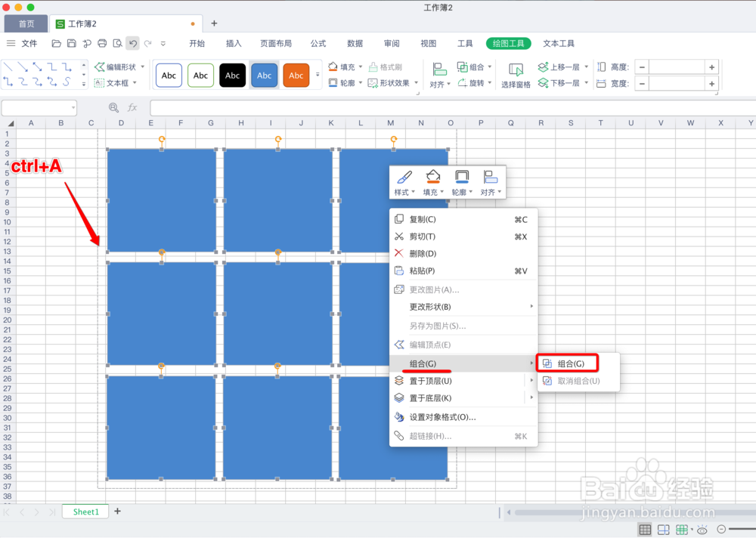
Task: Expand the quick access toolbar customize arrow
Action: pos(163,43)
